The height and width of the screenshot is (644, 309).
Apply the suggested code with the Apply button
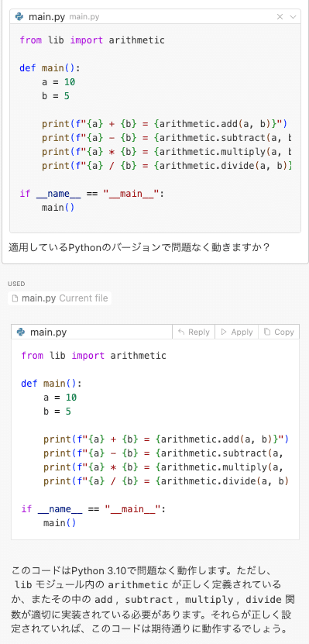point(237,332)
